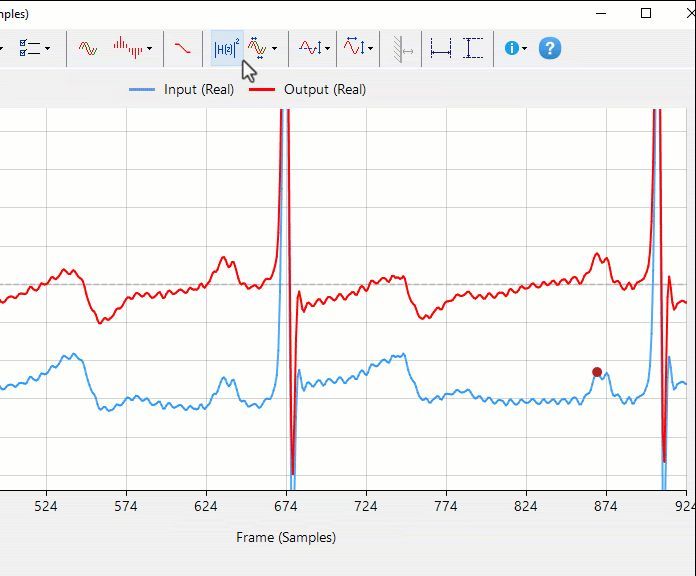Click the 624 x-axis value

[x=206, y=506]
